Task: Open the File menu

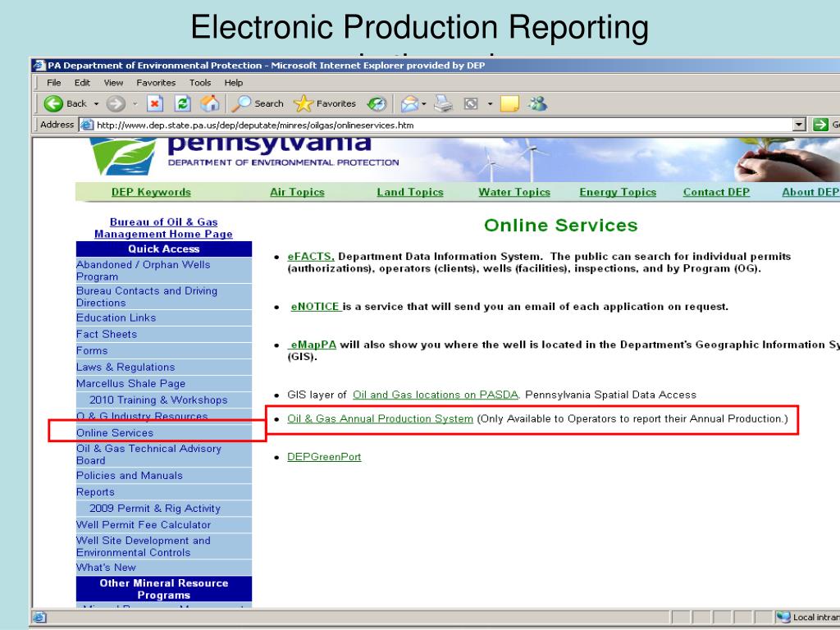Action: (53, 83)
